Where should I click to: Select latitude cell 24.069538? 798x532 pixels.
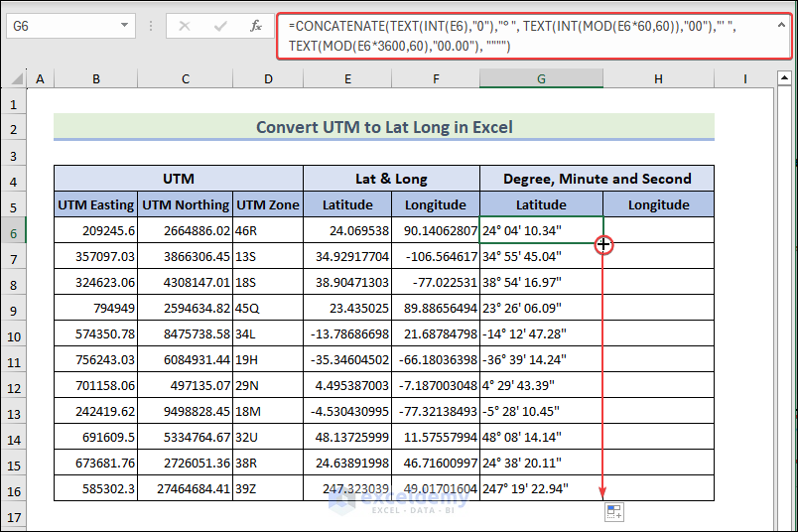(347, 230)
